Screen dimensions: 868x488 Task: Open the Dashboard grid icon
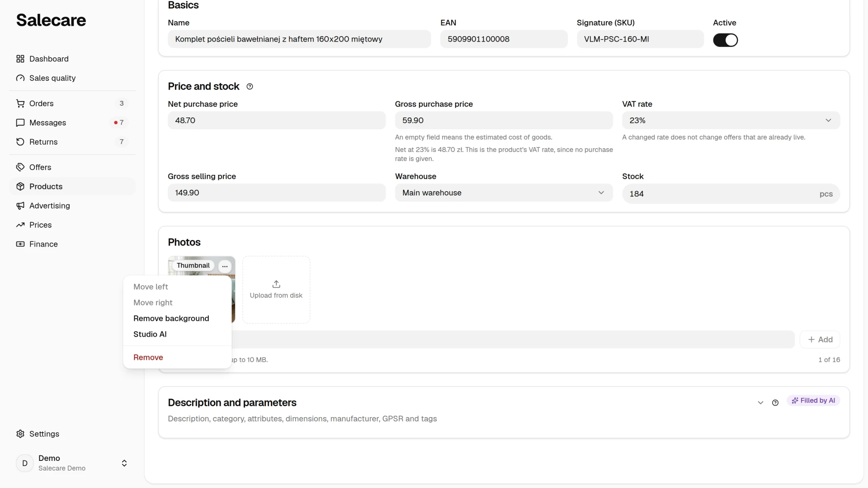click(x=20, y=59)
